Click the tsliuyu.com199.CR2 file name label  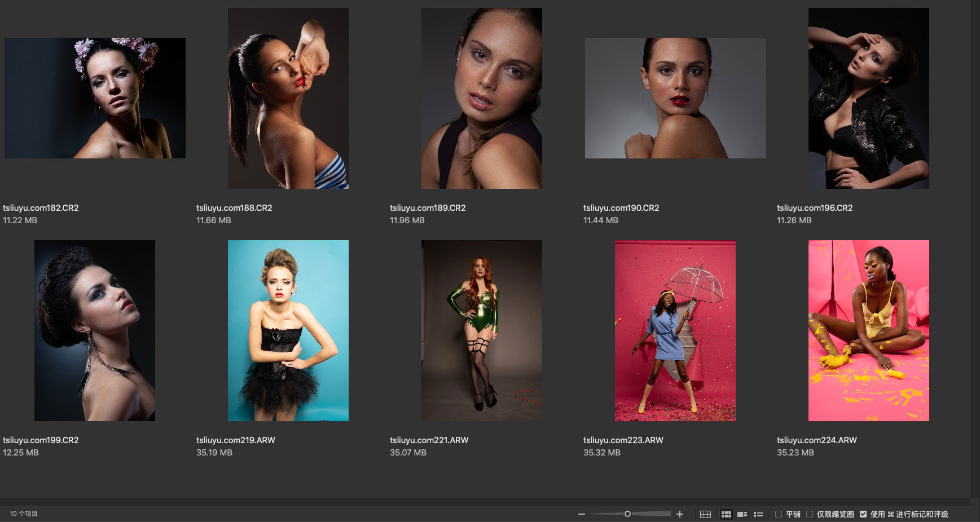point(41,440)
